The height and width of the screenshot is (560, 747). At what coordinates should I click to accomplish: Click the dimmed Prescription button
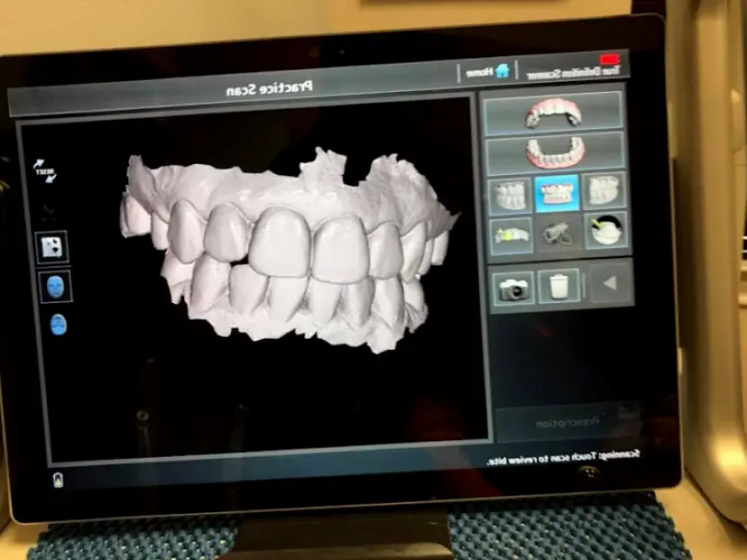coord(566,422)
